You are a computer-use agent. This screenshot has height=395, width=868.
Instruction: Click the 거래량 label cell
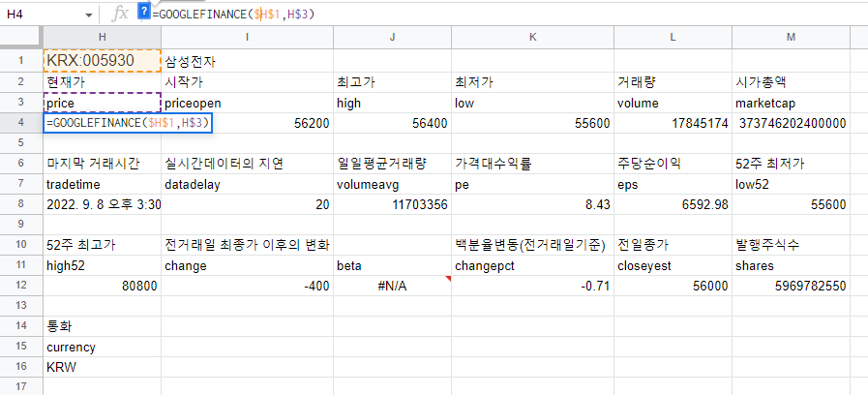(673, 82)
